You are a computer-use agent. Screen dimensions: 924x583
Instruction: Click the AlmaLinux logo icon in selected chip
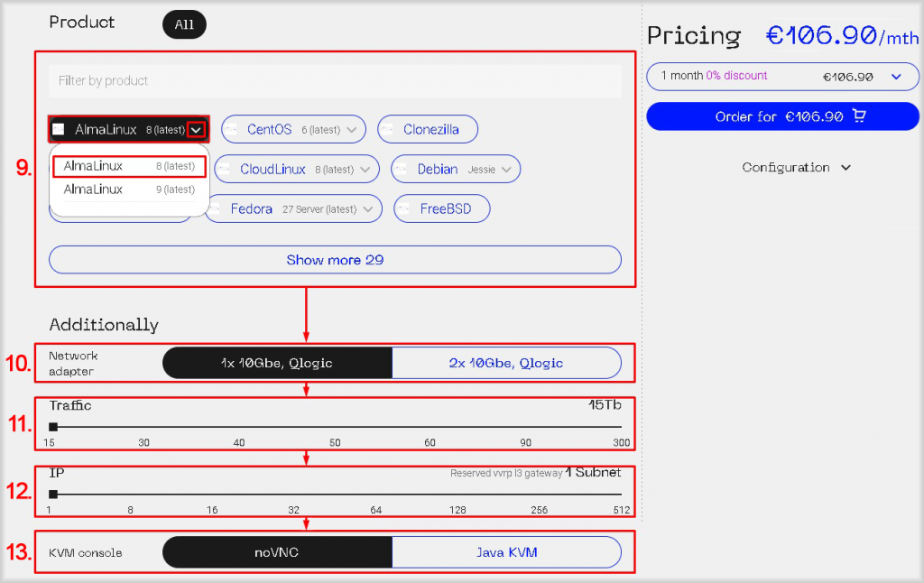point(59,130)
